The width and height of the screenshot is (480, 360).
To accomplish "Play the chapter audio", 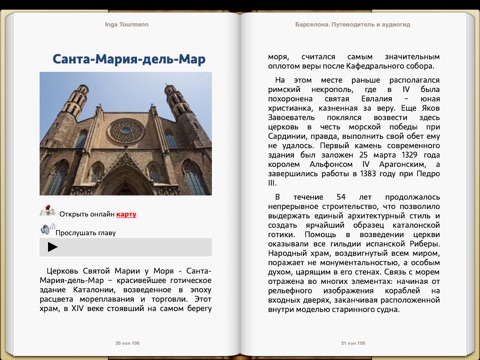I will (x=53, y=247).
